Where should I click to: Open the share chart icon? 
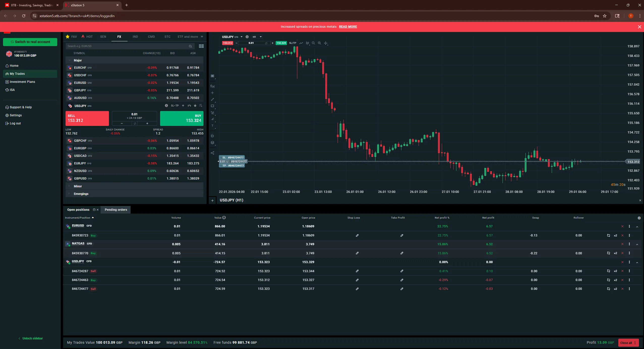212,153
